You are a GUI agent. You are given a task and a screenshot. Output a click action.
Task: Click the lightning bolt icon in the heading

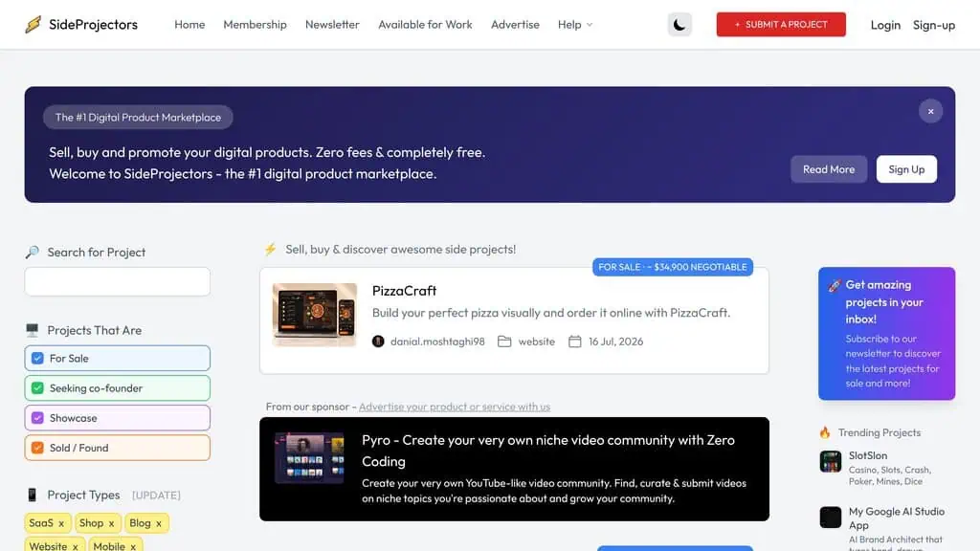[270, 250]
